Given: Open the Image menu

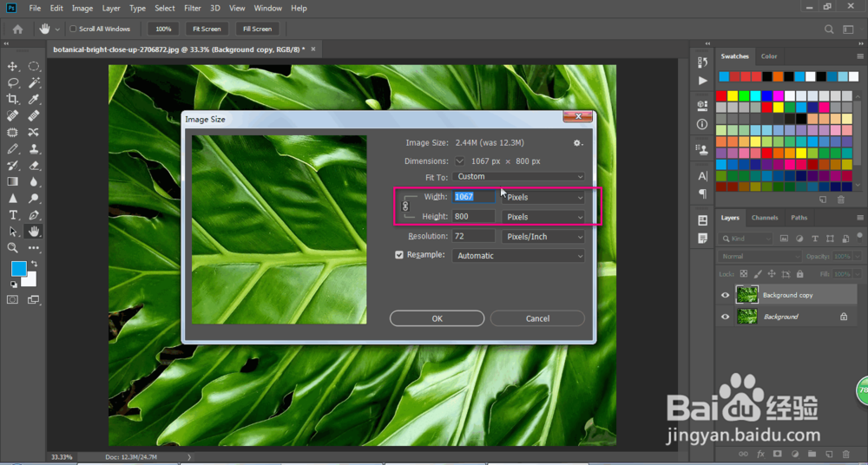Looking at the screenshot, I should pos(82,9).
